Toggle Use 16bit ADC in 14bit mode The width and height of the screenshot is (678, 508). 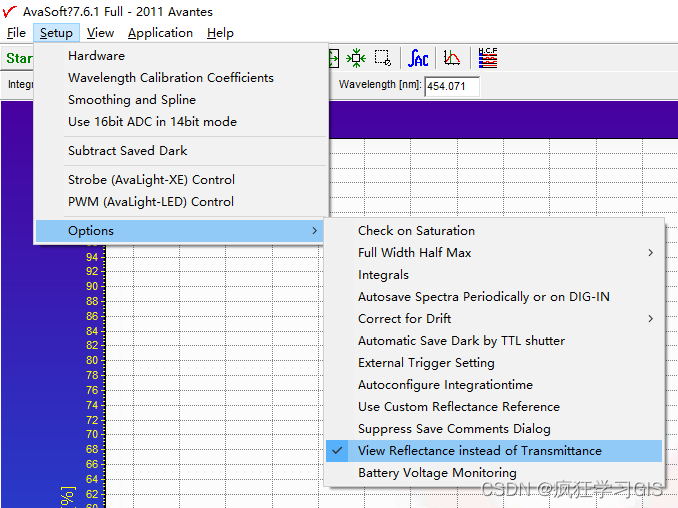(181, 122)
